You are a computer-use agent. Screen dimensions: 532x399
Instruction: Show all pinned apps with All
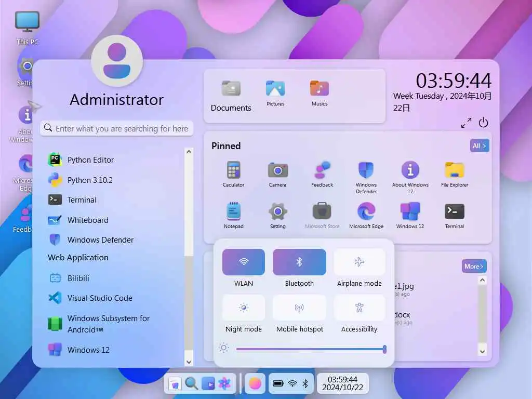point(480,145)
